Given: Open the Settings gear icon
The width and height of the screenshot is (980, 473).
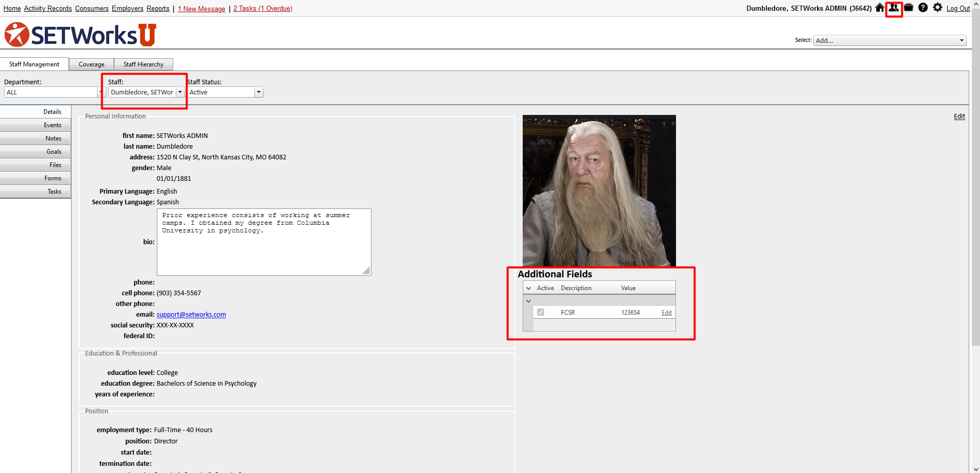Looking at the screenshot, I should pos(938,8).
